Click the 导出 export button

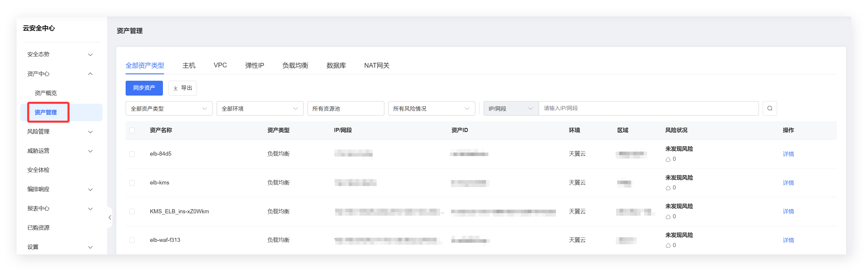[x=182, y=88]
